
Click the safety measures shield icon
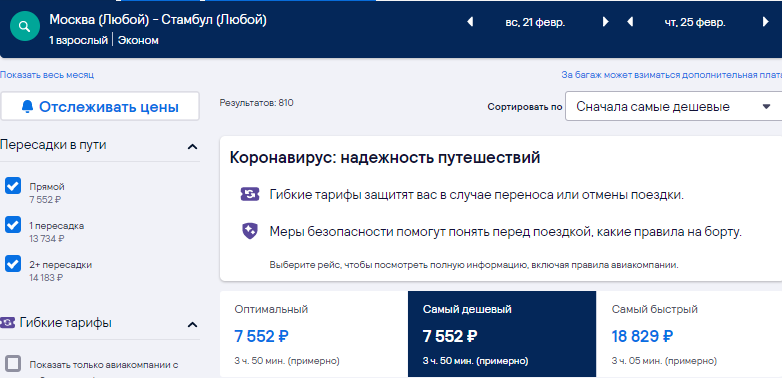pyautogui.click(x=249, y=231)
